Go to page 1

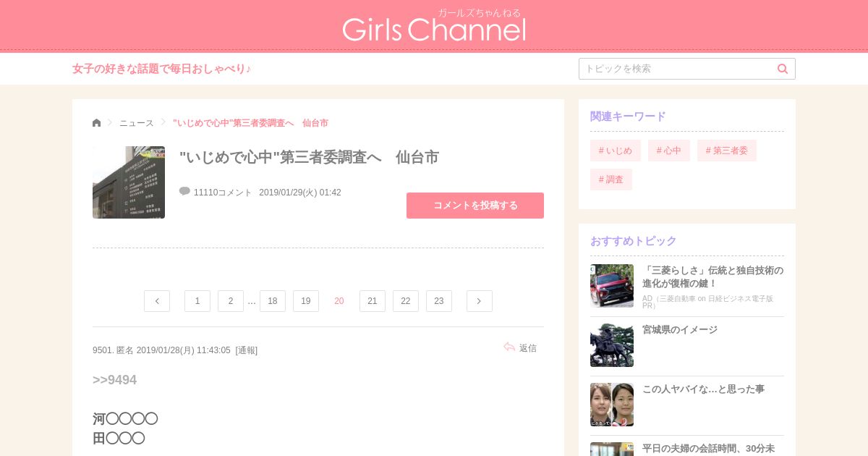[197, 301]
